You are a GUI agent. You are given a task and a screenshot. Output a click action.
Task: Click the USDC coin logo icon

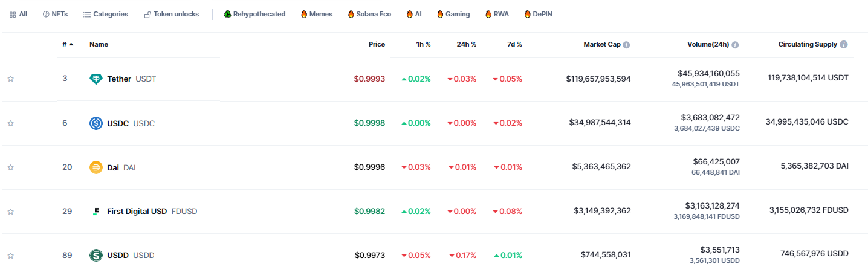tap(96, 123)
